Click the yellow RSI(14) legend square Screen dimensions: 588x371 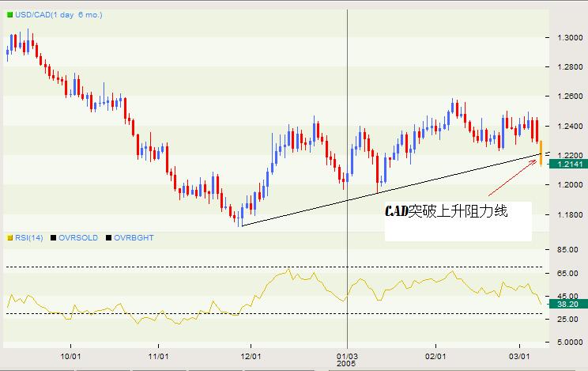pos(10,237)
